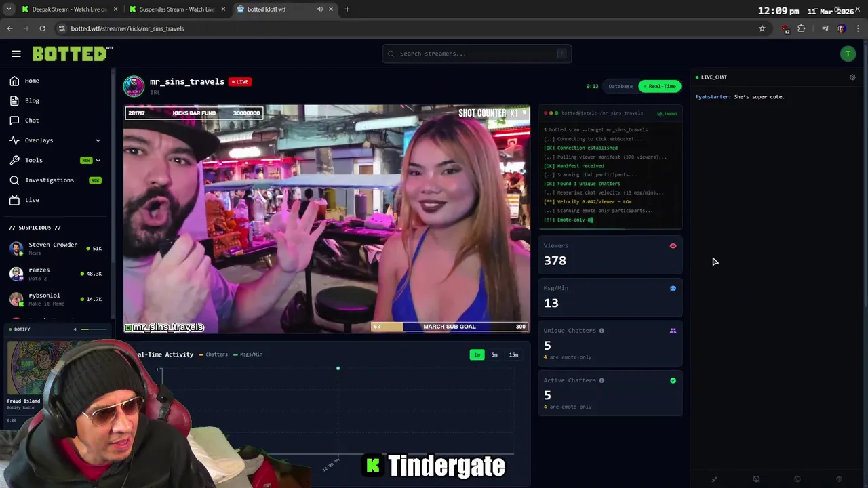Open the Chrome profile avatar
The height and width of the screenshot is (488, 868).
tap(841, 28)
